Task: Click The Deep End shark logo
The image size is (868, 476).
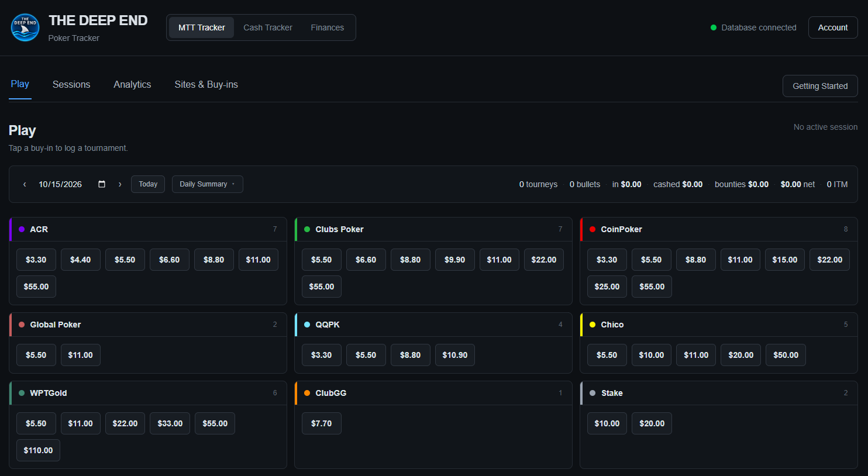Action: (x=25, y=27)
